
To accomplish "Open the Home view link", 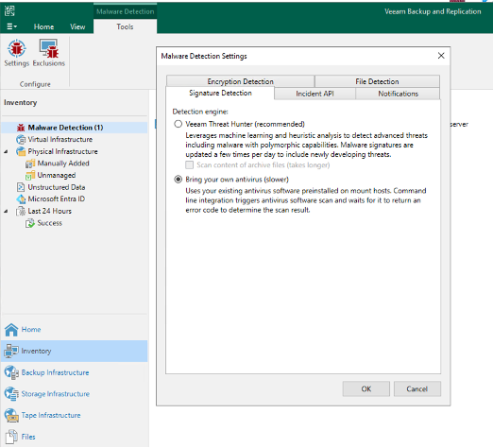I will [31, 330].
